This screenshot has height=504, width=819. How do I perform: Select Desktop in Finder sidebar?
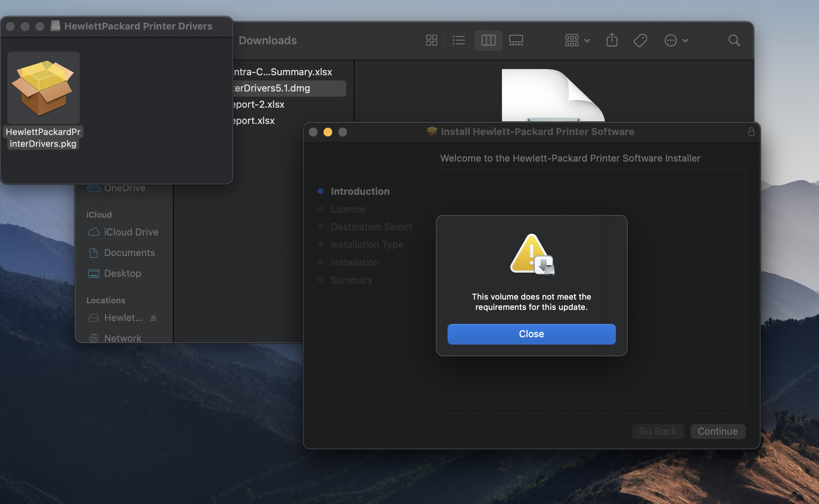[x=122, y=273]
